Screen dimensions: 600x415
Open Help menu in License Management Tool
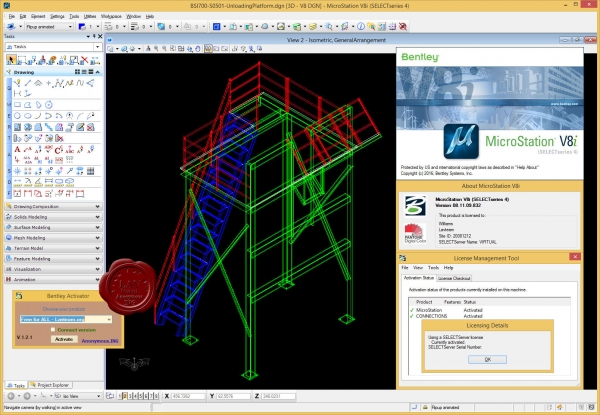pos(448,268)
